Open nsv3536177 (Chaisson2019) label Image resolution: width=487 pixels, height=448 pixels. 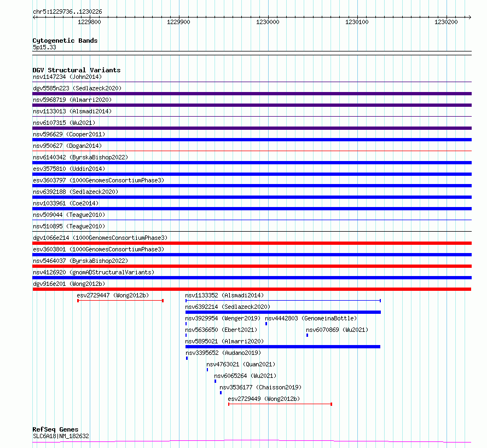pos(260,387)
